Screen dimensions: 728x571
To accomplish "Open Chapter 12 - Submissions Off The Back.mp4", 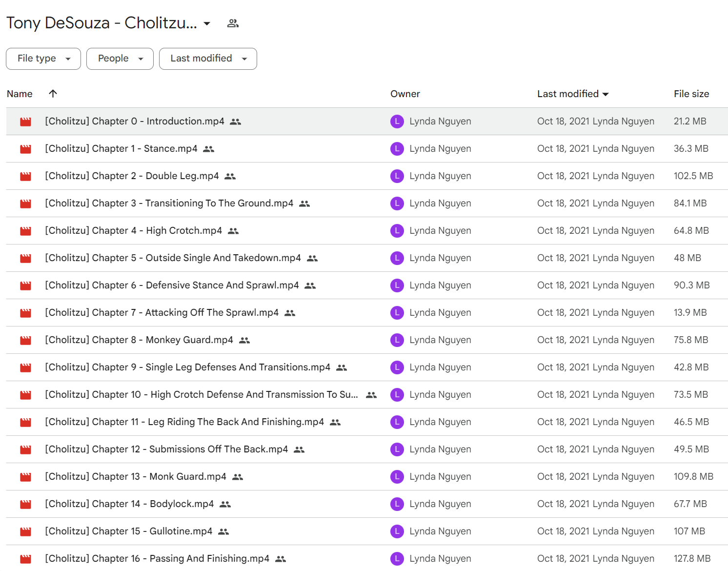I will tap(166, 449).
